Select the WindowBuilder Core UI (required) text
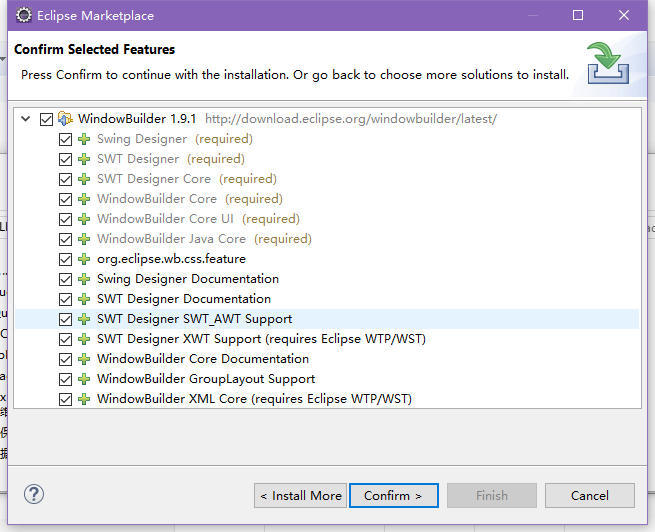The image size is (655, 532). pyautogui.click(x=198, y=219)
